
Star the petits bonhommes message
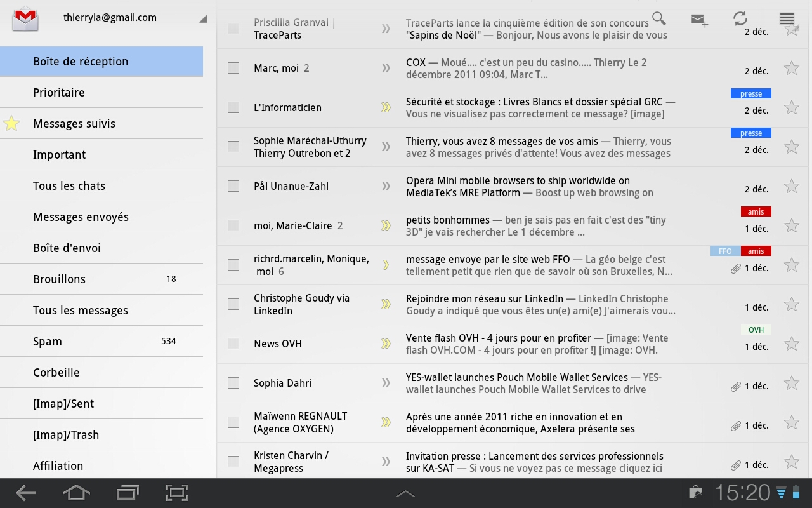pos(791,225)
